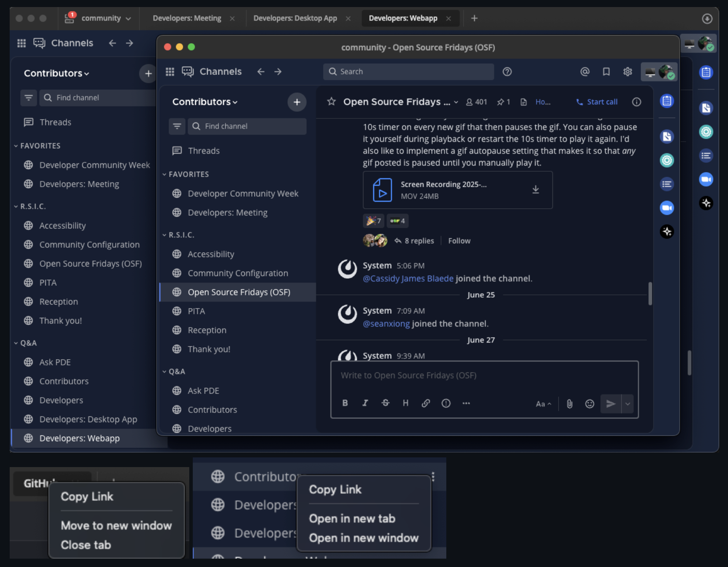728x567 pixels.
Task: Click the bold formatting icon
Action: [345, 403]
